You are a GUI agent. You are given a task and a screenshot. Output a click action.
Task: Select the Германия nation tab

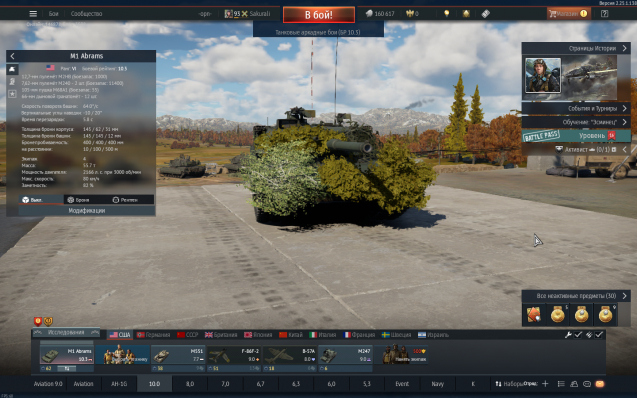154,335
